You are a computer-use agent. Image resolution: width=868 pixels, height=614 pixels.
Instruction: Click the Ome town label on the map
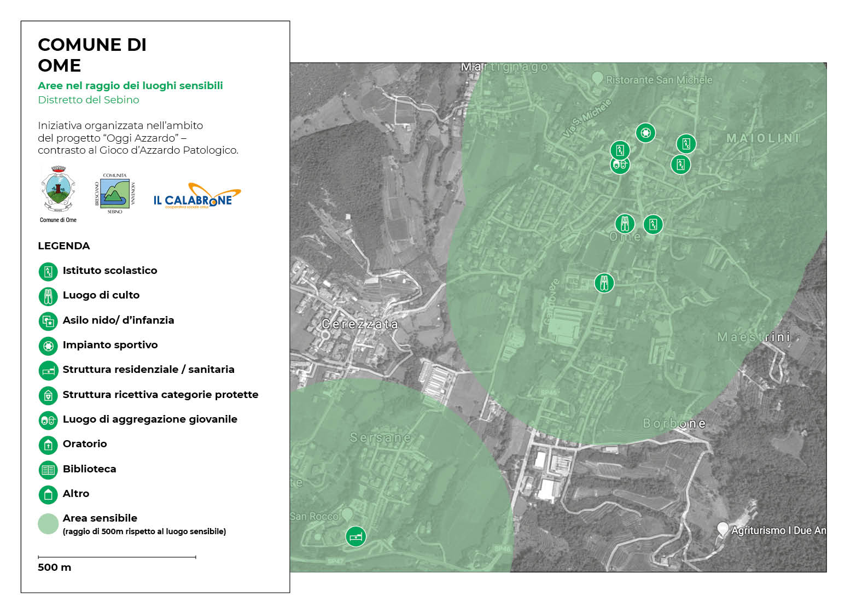[x=625, y=237]
